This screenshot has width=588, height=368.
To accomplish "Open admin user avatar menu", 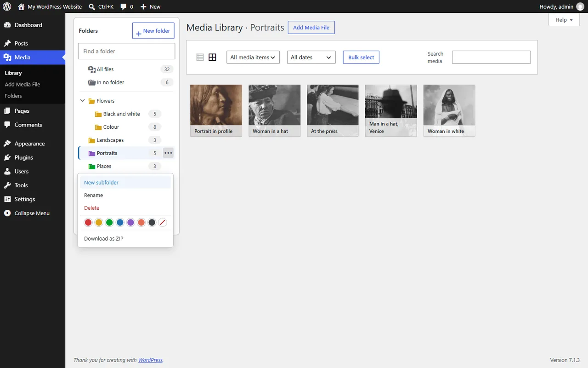I will (x=580, y=6).
